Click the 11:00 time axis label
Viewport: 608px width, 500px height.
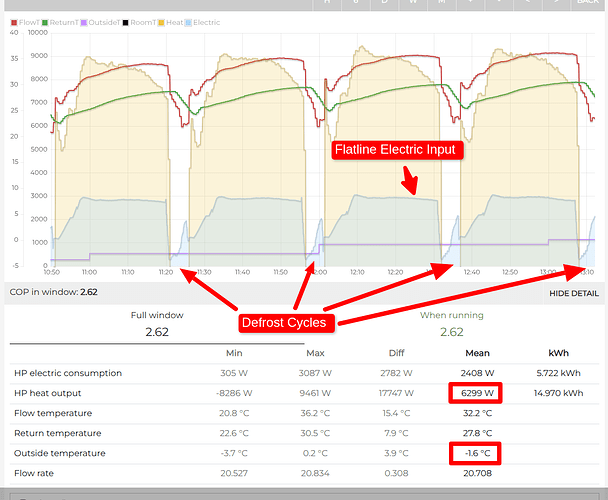(x=89, y=272)
